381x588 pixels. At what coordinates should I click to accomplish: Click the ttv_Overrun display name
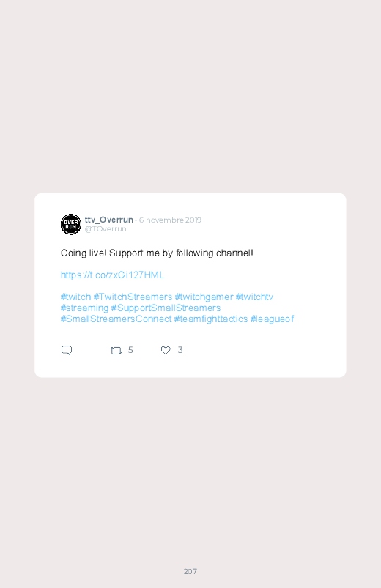click(109, 220)
